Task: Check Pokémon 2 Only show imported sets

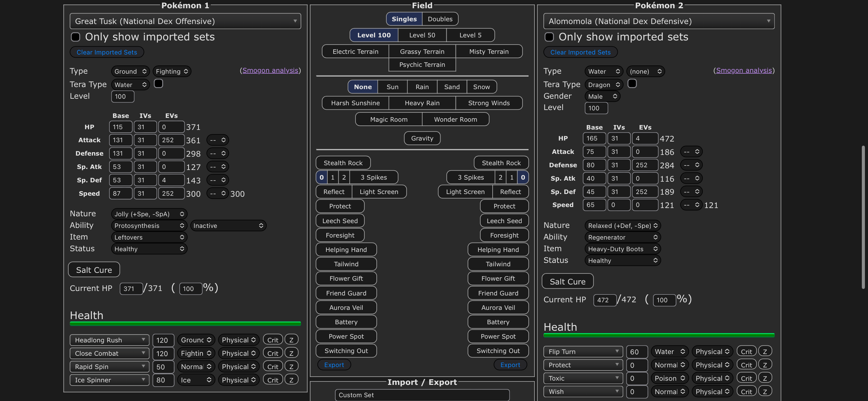Action: click(x=549, y=37)
